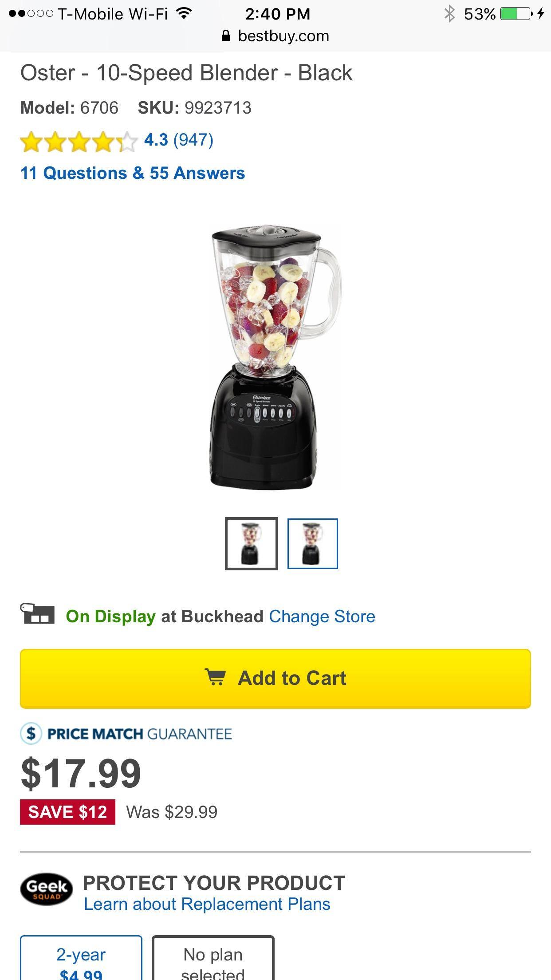This screenshot has width=551, height=980.
Task: Tap the store display icon near Buckhead
Action: (x=37, y=614)
